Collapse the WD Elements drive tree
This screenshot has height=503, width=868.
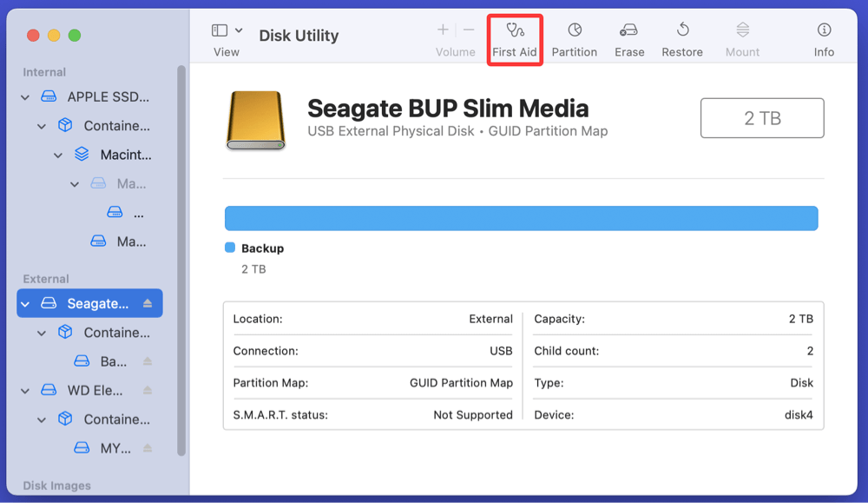(x=26, y=390)
